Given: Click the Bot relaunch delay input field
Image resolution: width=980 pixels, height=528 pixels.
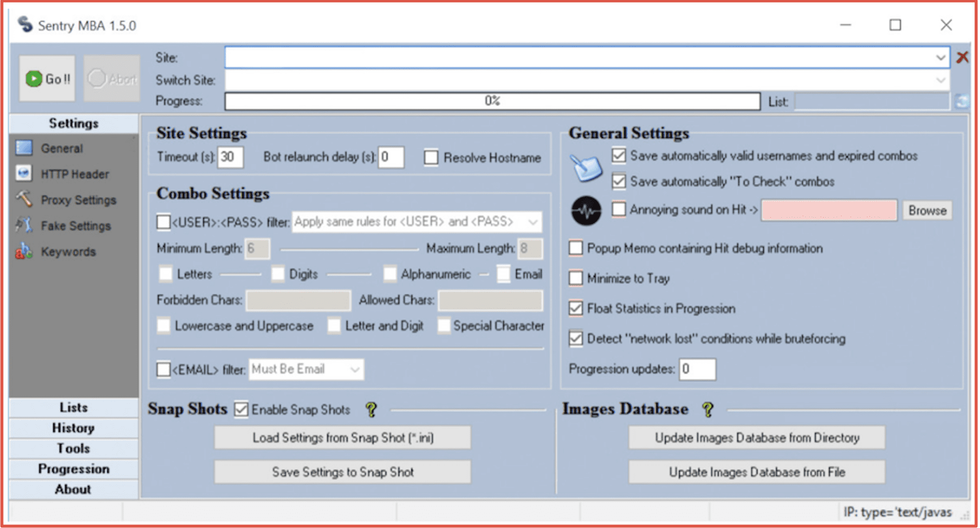Looking at the screenshot, I should [391, 157].
